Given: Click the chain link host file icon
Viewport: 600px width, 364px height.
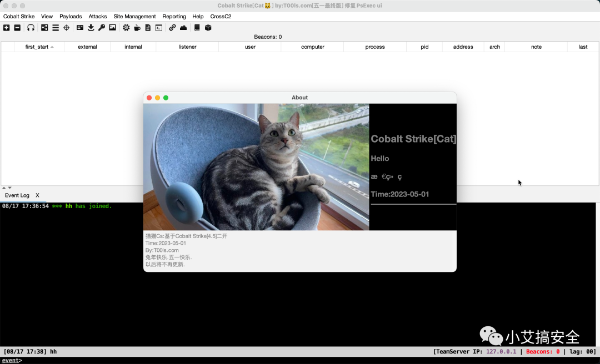Looking at the screenshot, I should point(172,28).
